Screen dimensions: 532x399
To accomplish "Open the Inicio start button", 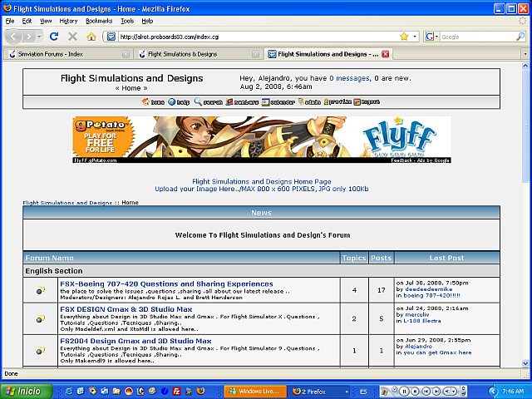I will pos(27,392).
